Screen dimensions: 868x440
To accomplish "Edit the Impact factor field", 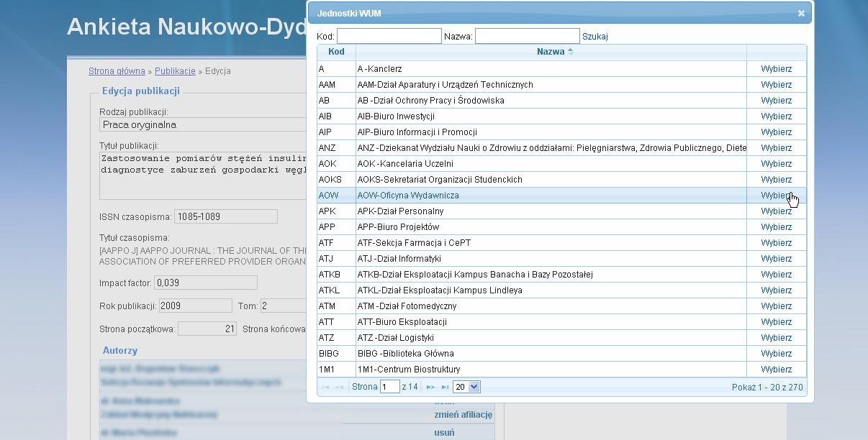I will 206,283.
